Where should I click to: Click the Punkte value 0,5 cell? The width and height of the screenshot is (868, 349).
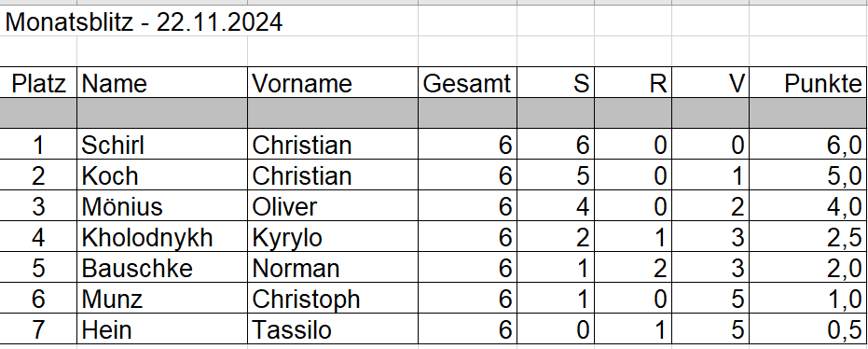pos(808,330)
